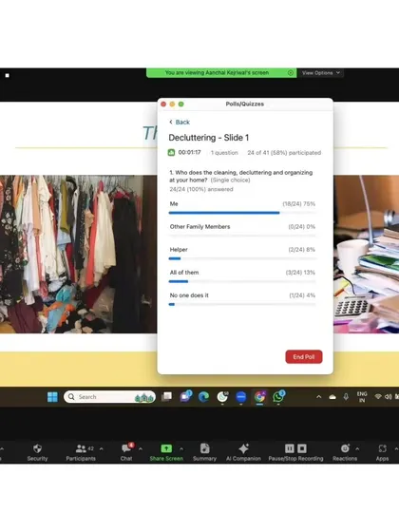This screenshot has height=532, width=399.
Task: Click the ENG IN language indicator
Action: 362,397
